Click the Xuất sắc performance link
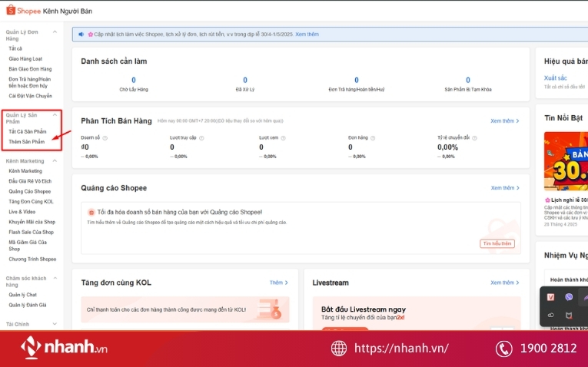This screenshot has width=588, height=367. [x=556, y=78]
